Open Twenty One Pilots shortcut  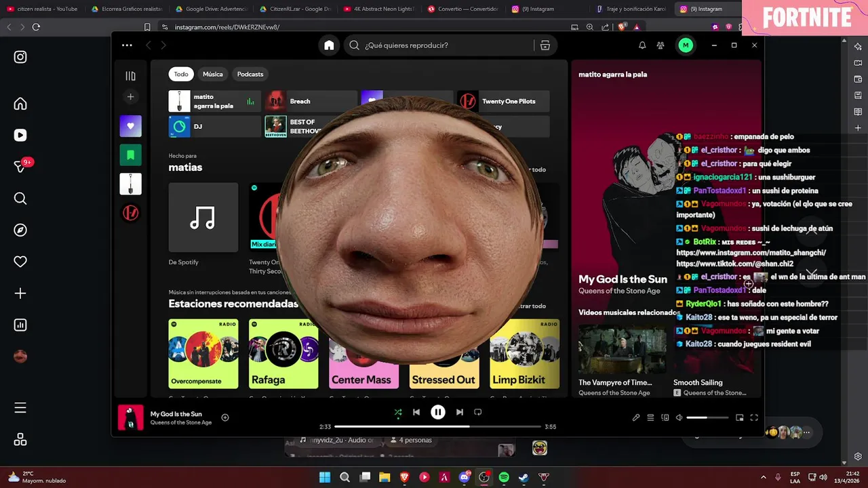point(502,101)
